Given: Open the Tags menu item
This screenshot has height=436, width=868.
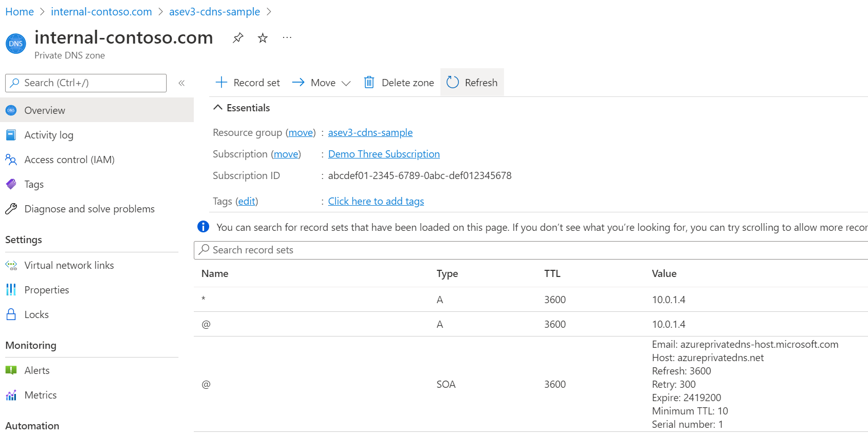Looking at the screenshot, I should 34,184.
